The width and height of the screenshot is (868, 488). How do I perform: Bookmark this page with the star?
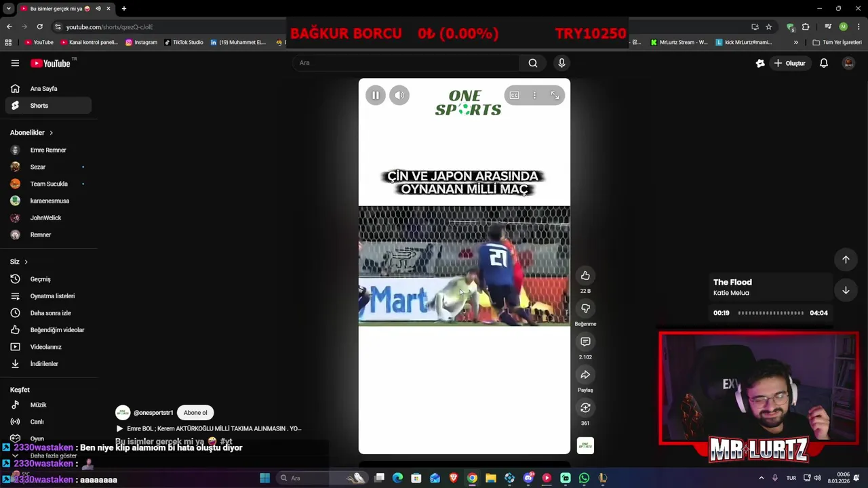768,26
